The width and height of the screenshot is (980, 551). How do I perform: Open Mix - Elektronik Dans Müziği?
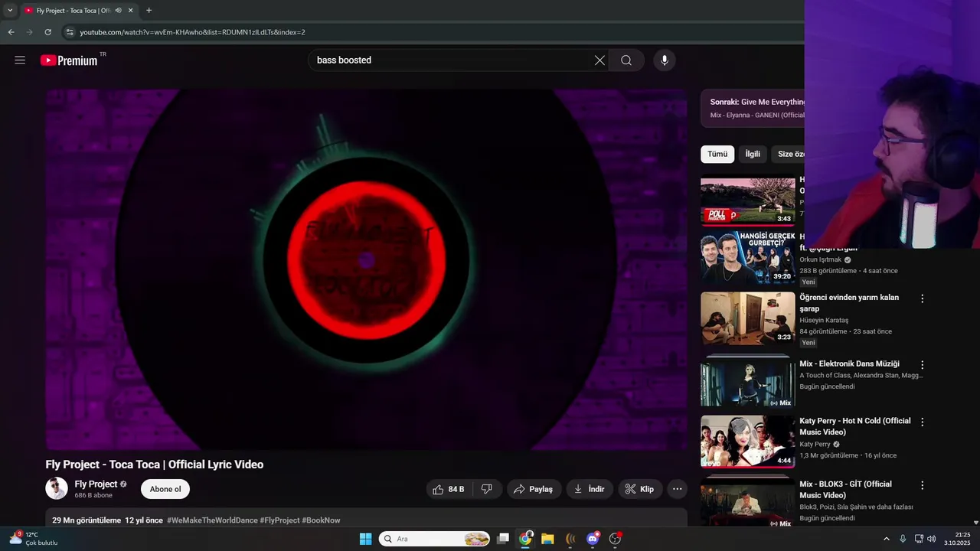point(849,364)
